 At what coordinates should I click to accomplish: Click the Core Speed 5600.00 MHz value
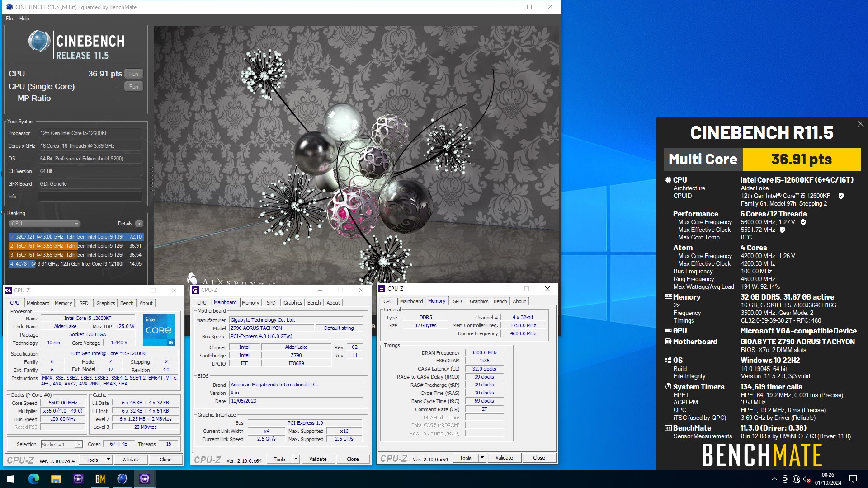[x=63, y=403]
